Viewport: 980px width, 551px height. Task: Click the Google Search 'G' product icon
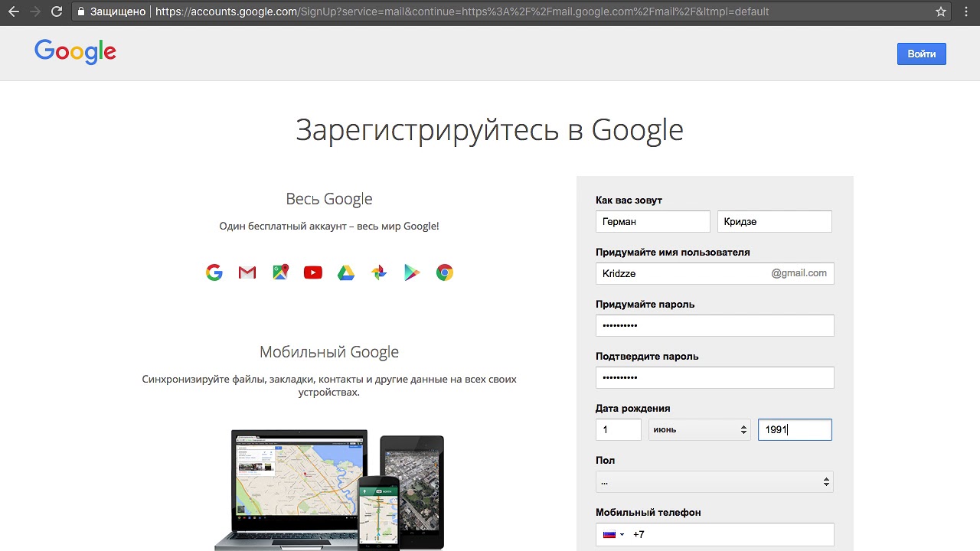tap(214, 272)
